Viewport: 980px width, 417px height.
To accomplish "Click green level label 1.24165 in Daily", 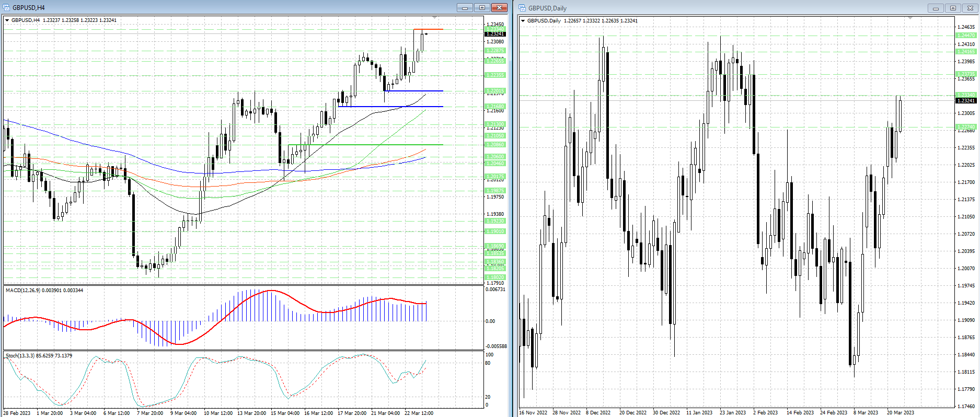I will (x=966, y=52).
